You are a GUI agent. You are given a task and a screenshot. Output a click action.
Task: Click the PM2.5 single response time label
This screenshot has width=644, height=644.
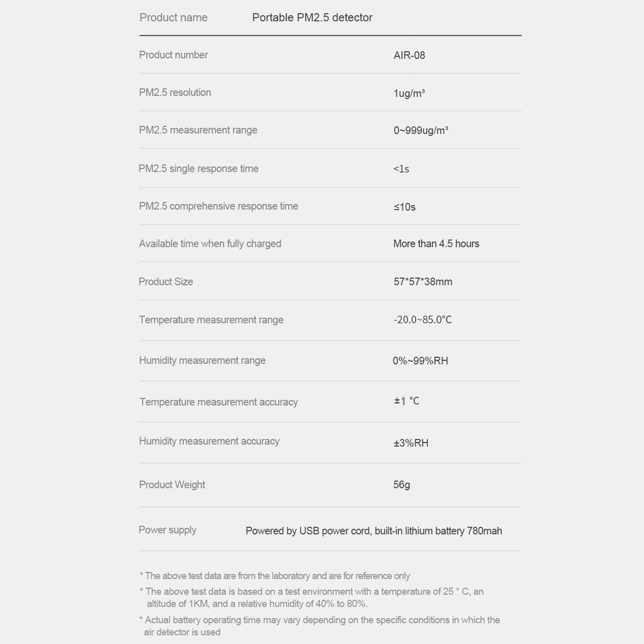[198, 169]
